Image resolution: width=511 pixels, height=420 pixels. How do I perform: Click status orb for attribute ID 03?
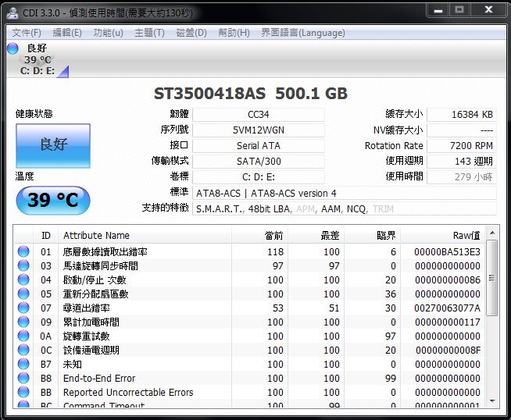[x=23, y=265]
